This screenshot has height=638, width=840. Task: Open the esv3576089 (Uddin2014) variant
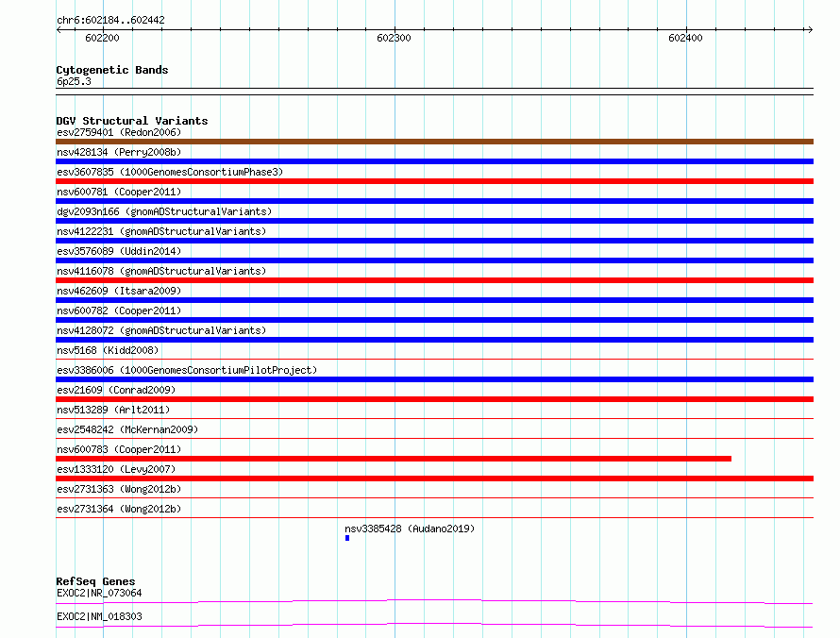tap(119, 251)
